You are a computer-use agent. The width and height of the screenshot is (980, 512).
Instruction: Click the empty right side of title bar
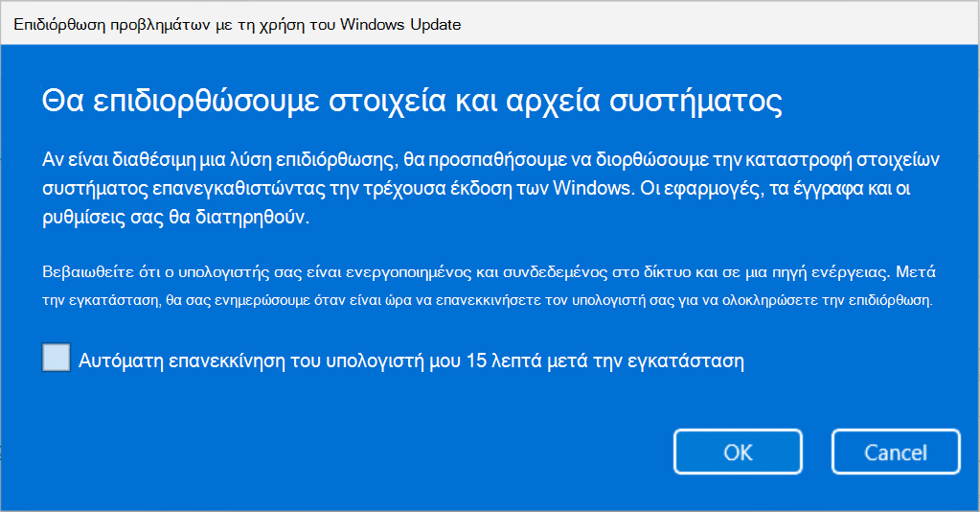coord(728,24)
